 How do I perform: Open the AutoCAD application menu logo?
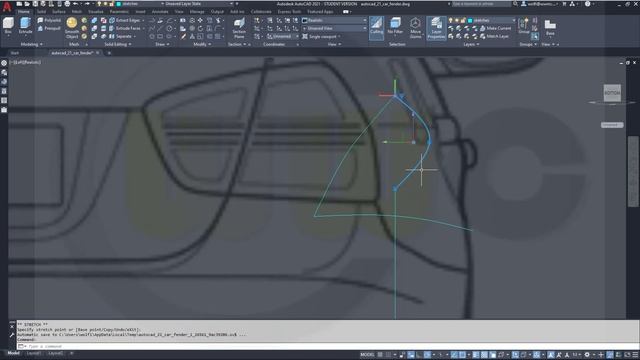7,7
